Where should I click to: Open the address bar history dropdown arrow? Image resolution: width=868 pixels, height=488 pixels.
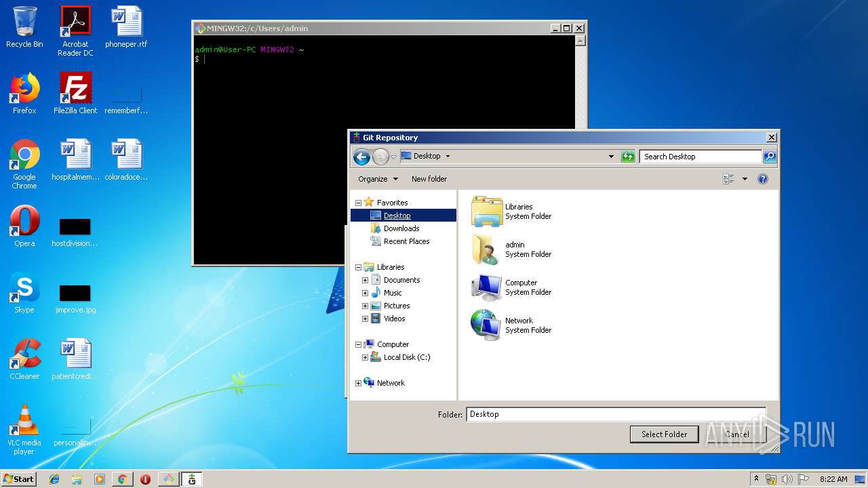(611, 157)
